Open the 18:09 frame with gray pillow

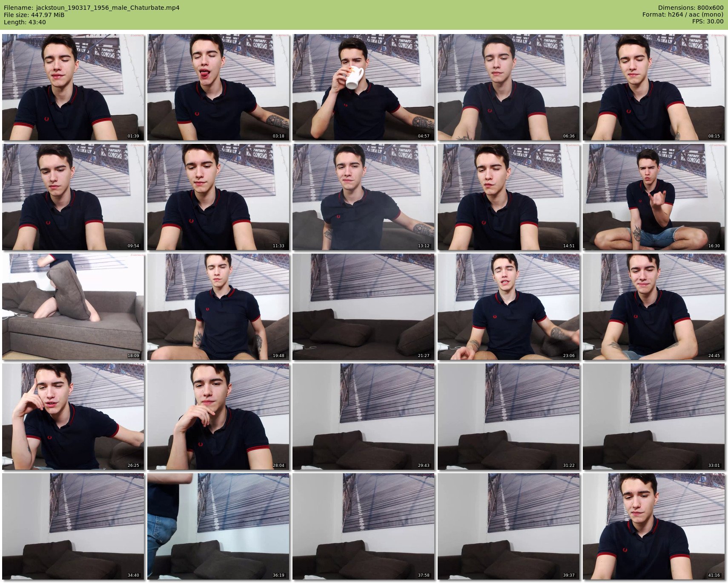(73, 307)
